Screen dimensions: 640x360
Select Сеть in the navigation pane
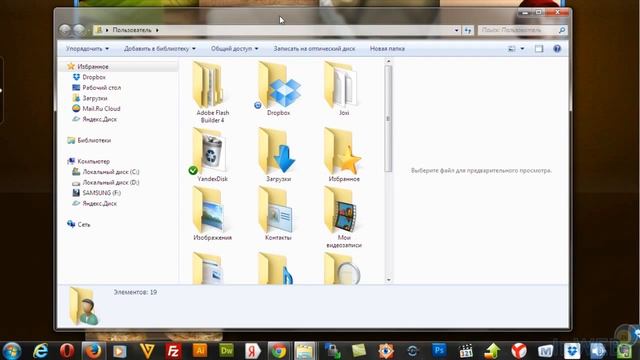click(x=84, y=224)
